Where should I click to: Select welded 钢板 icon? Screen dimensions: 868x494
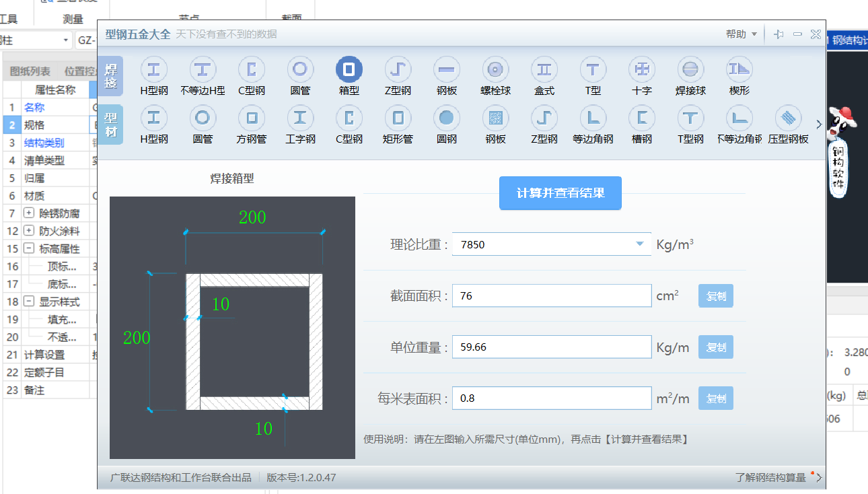pyautogui.click(x=447, y=69)
